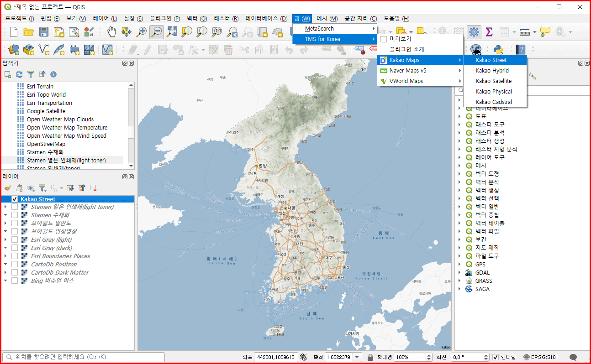Click Zoom to Native Resolution 1:1 icon
Viewport: 591px width, 364px height.
217,32
